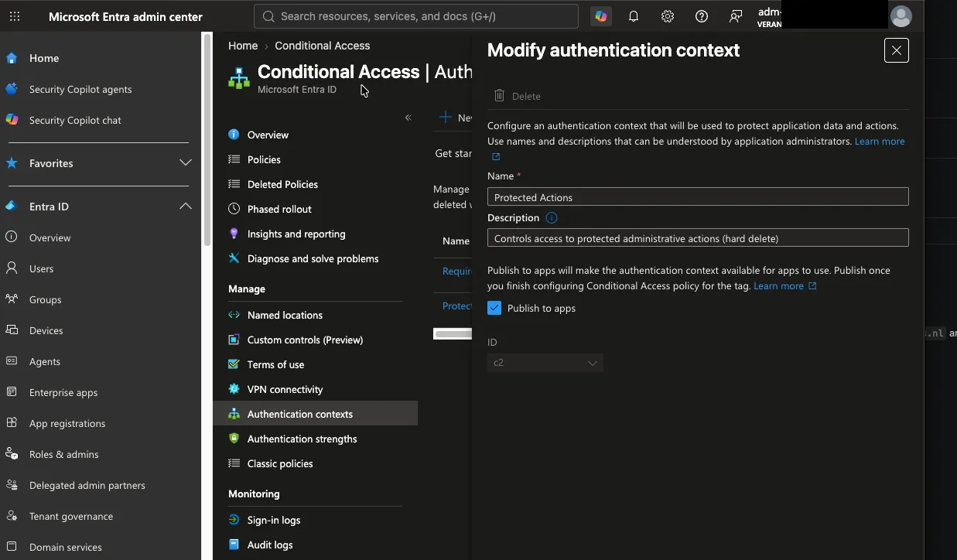This screenshot has width=957, height=560.
Task: Click the left navigation scrollbar
Action: [x=207, y=139]
